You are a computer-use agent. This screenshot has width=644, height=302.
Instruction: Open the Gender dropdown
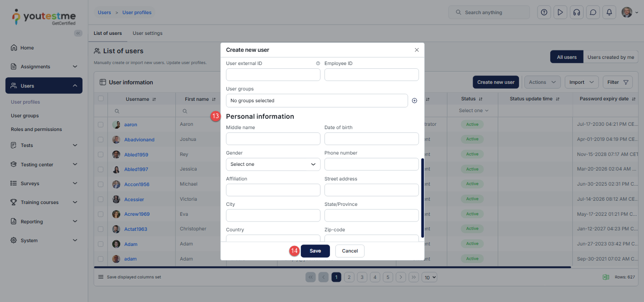click(x=273, y=164)
